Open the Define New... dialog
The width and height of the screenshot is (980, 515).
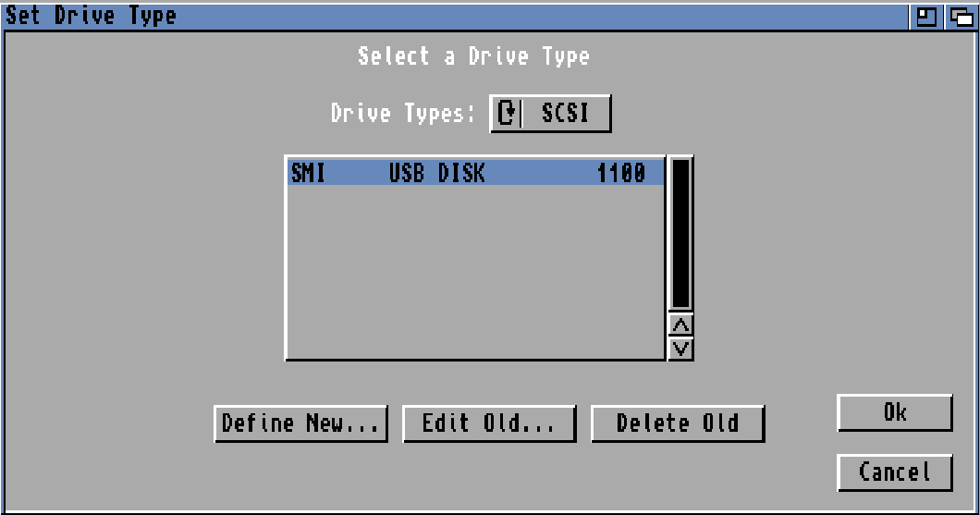coord(300,423)
